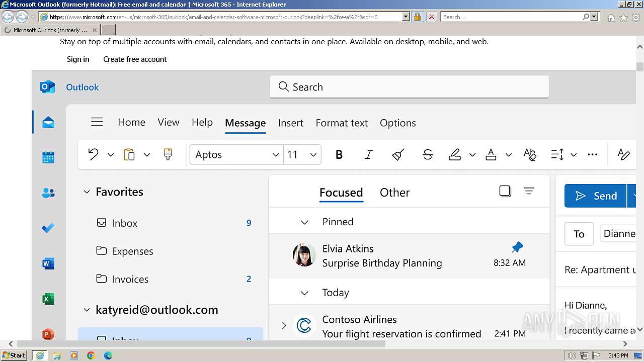This screenshot has height=362, width=644.
Task: Click the Paste clipboard icon
Action: (129, 154)
